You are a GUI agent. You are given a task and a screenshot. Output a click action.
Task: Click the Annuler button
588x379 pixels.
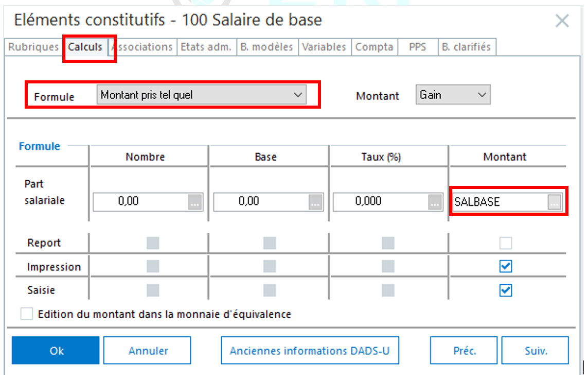pyautogui.click(x=147, y=351)
